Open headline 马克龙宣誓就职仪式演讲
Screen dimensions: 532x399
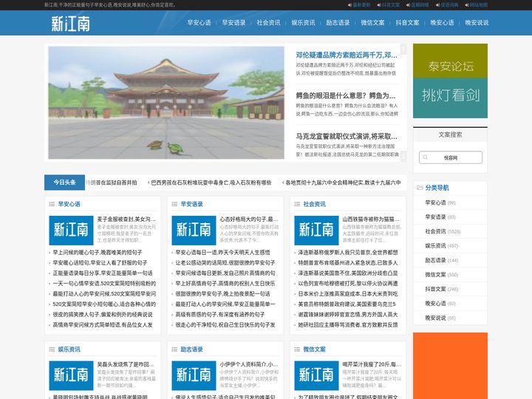coord(347,137)
